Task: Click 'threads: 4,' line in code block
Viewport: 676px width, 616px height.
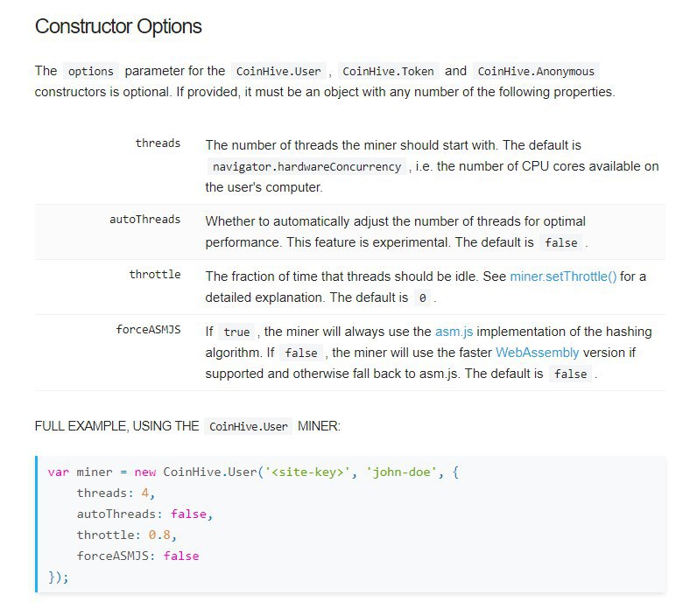Action: click(116, 493)
